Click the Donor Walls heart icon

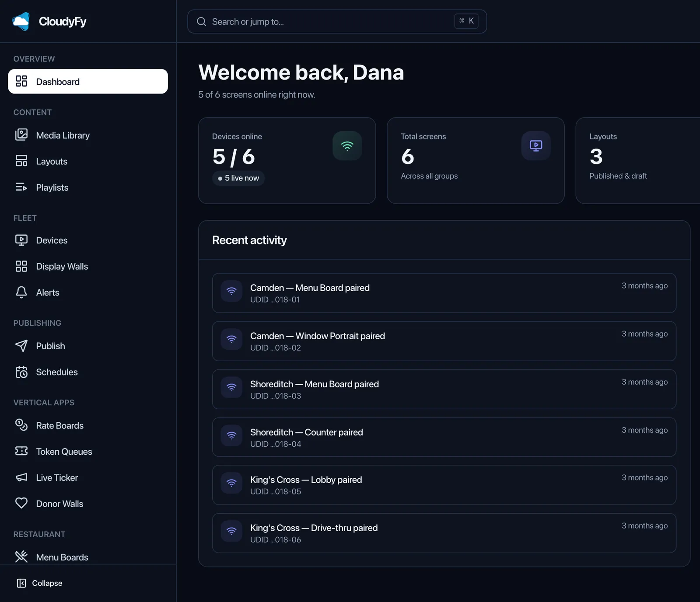tap(21, 503)
